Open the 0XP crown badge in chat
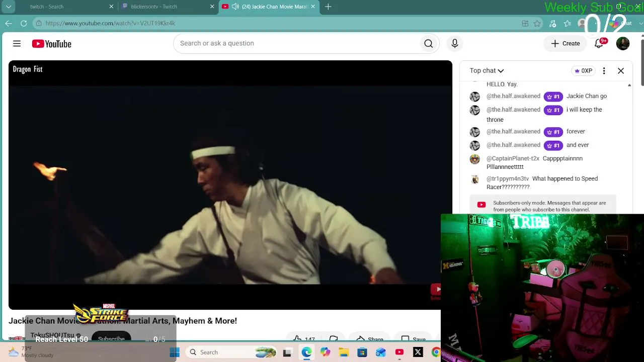644x362 pixels. (x=584, y=71)
